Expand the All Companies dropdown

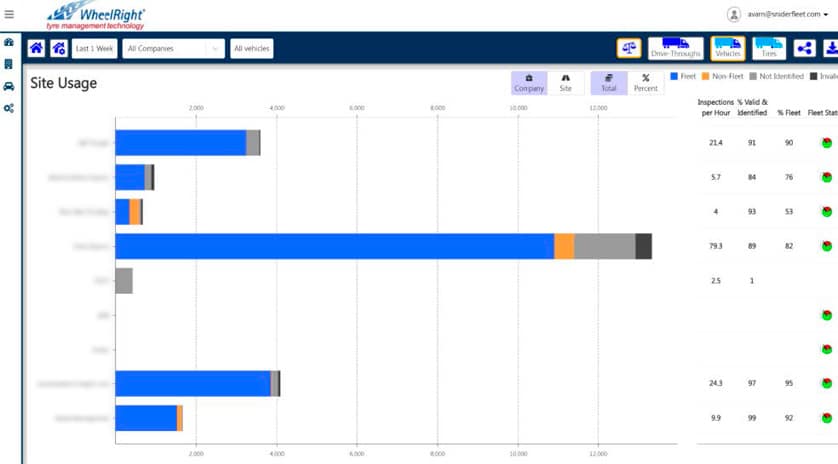[x=174, y=48]
